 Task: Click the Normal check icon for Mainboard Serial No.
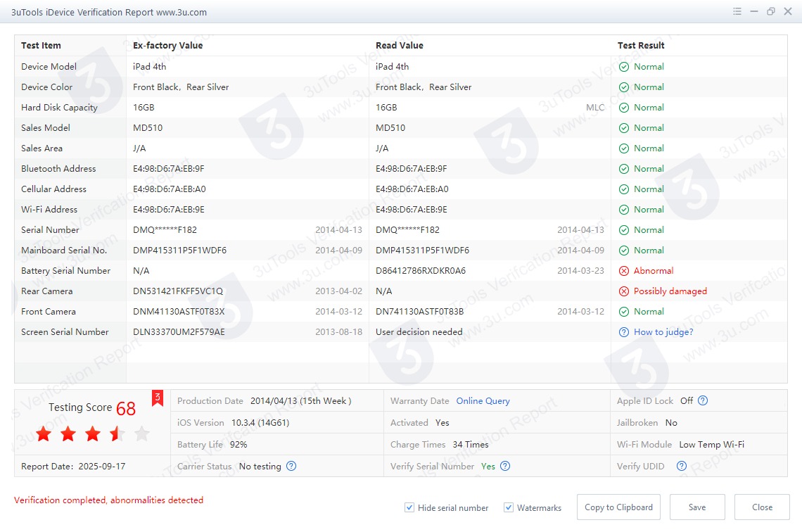coord(624,251)
